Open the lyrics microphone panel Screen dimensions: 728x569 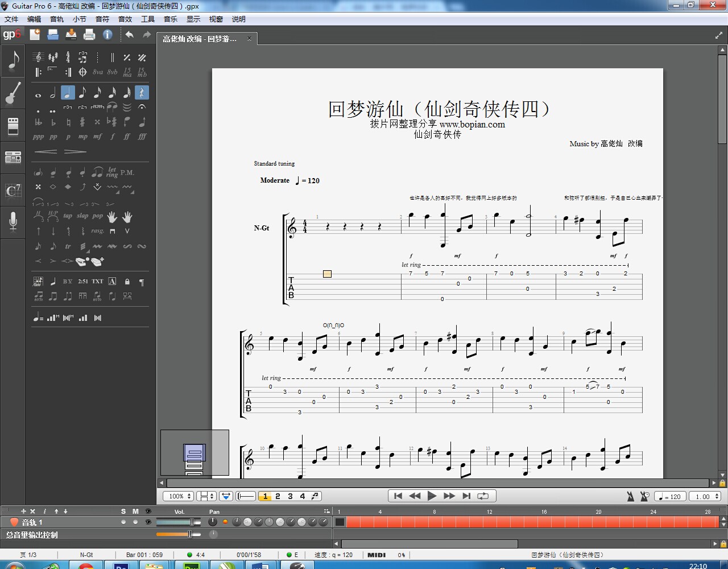(x=13, y=221)
